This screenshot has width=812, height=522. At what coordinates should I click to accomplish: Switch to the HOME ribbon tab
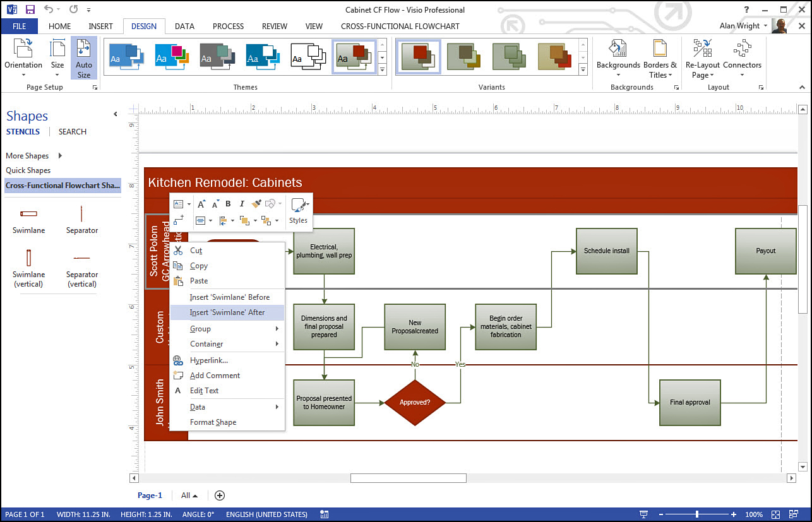(60, 26)
